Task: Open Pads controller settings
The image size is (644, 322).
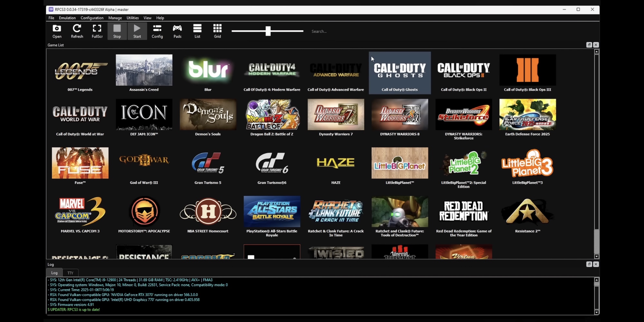Action: click(x=177, y=31)
